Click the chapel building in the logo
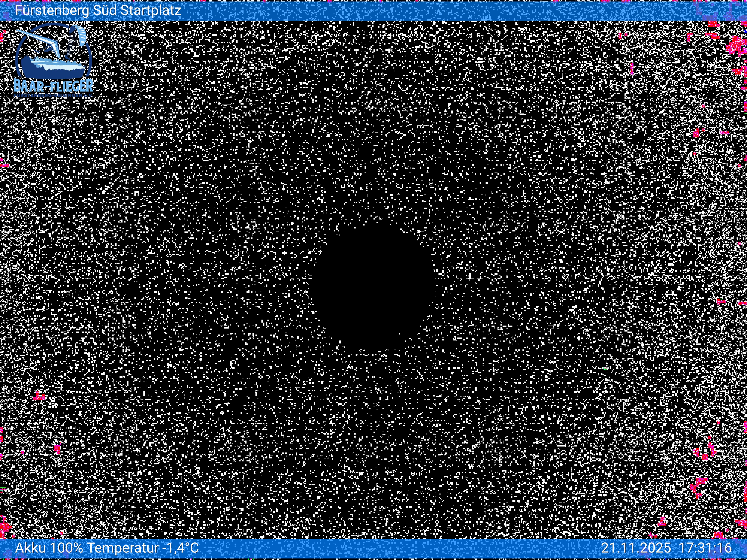This screenshot has height=560, width=747. point(37,60)
